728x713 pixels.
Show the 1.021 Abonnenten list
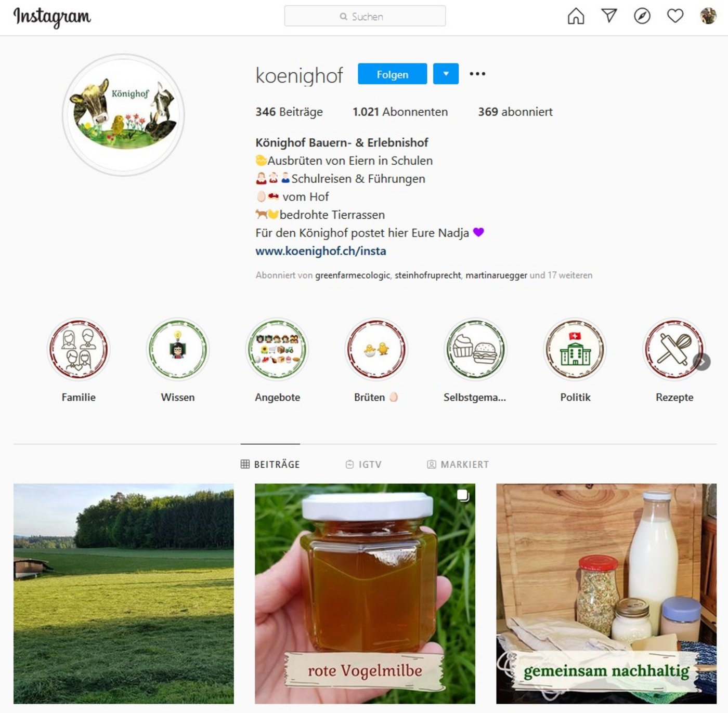click(x=400, y=112)
